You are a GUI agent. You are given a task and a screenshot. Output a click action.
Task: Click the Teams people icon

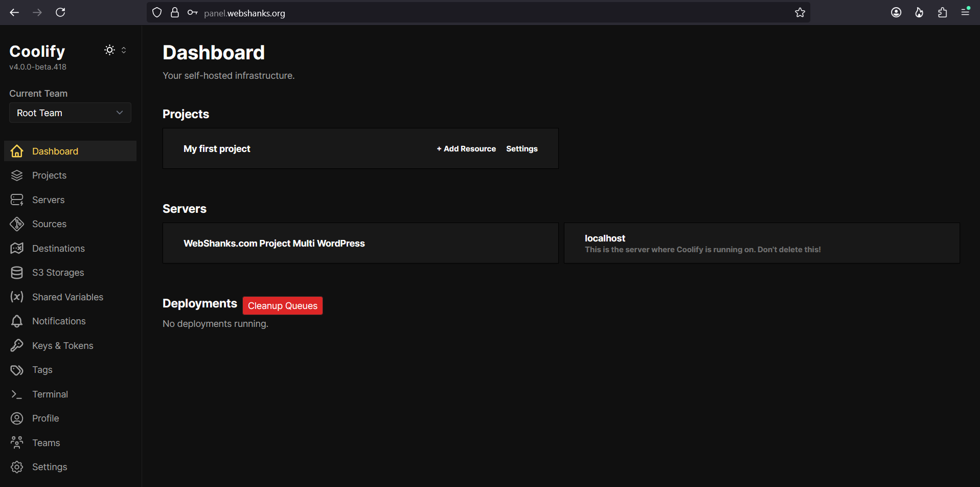[17, 442]
